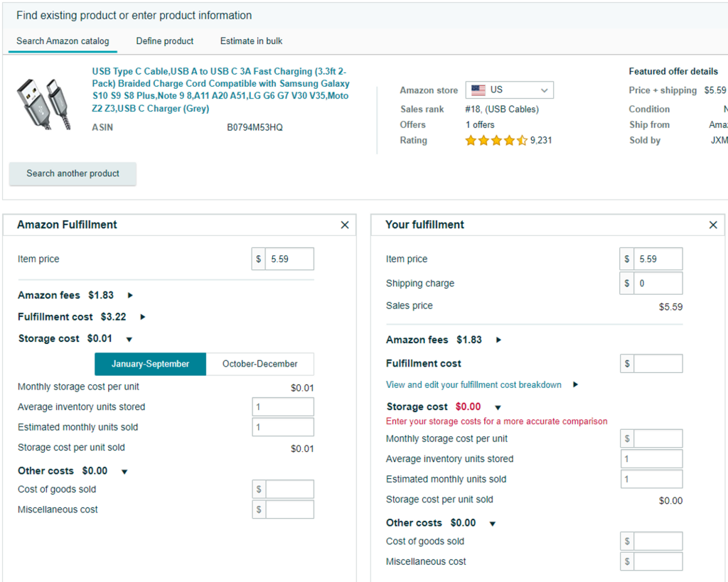Open the Estimate in bulk tab
This screenshot has width=728, height=582.
pos(251,41)
